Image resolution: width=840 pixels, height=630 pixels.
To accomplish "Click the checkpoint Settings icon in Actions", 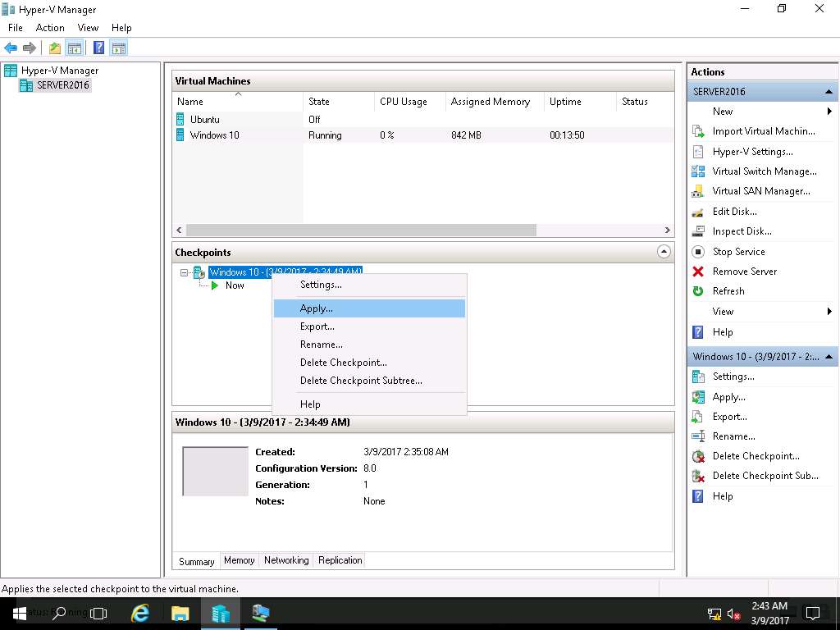I will [698, 377].
